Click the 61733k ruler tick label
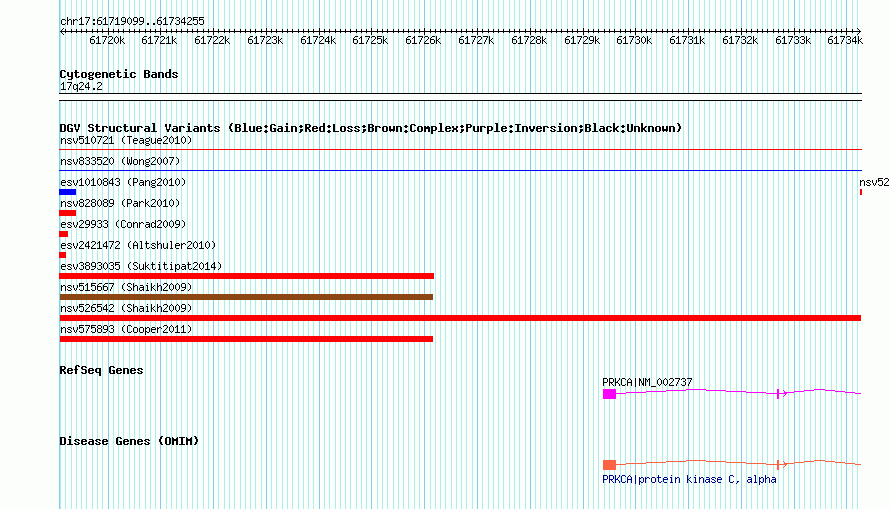 click(x=793, y=40)
